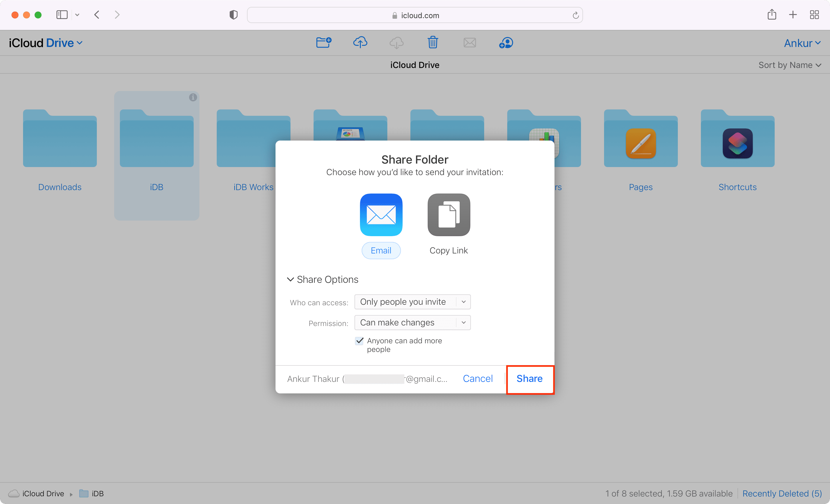Click the Upload to iCloud icon
The height and width of the screenshot is (504, 830).
tap(360, 43)
